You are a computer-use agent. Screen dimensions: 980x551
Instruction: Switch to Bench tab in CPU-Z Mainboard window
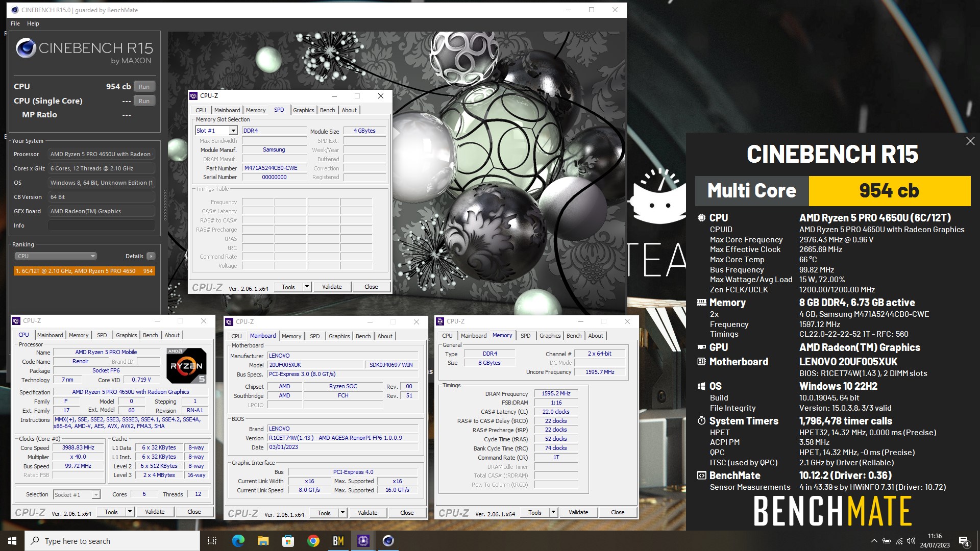click(x=363, y=336)
